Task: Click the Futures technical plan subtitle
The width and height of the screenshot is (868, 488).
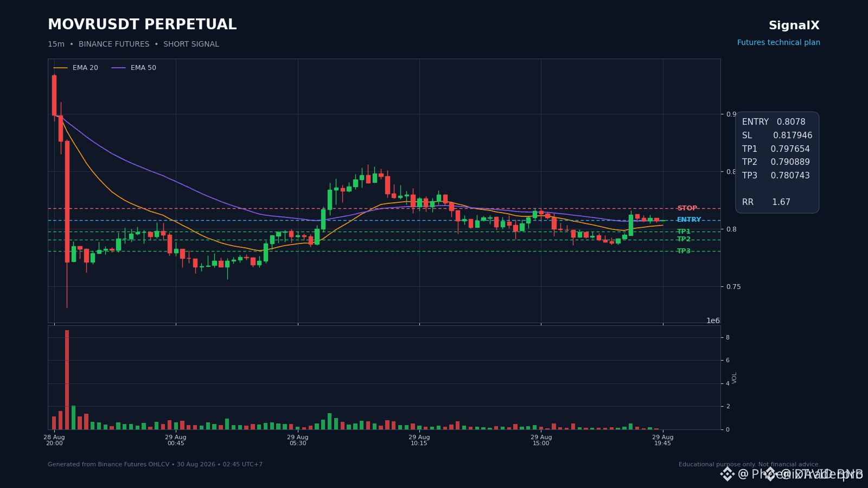Action: pyautogui.click(x=778, y=43)
